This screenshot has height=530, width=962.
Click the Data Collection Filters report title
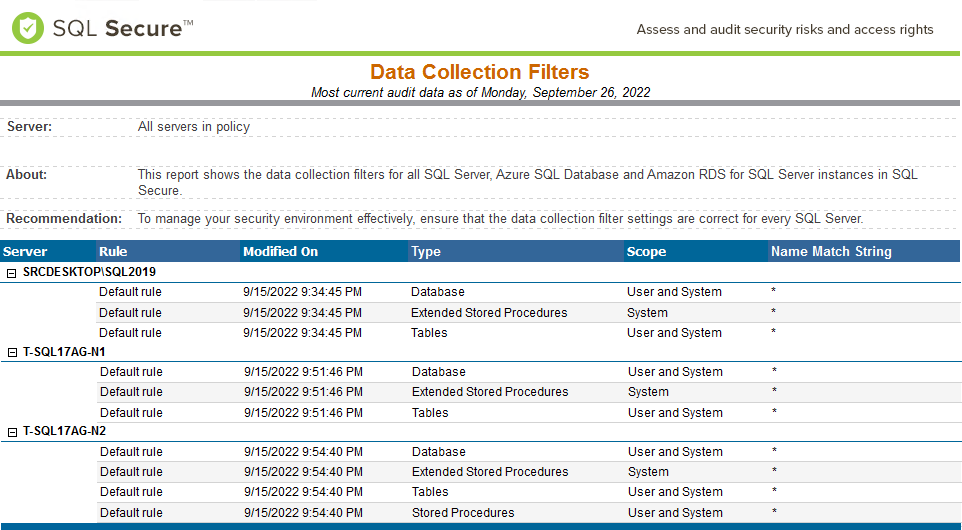[480, 72]
